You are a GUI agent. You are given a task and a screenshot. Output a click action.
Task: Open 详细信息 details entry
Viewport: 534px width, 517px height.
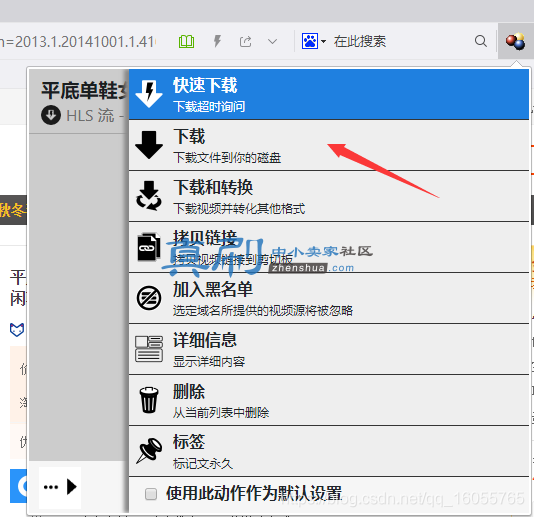tap(329, 349)
